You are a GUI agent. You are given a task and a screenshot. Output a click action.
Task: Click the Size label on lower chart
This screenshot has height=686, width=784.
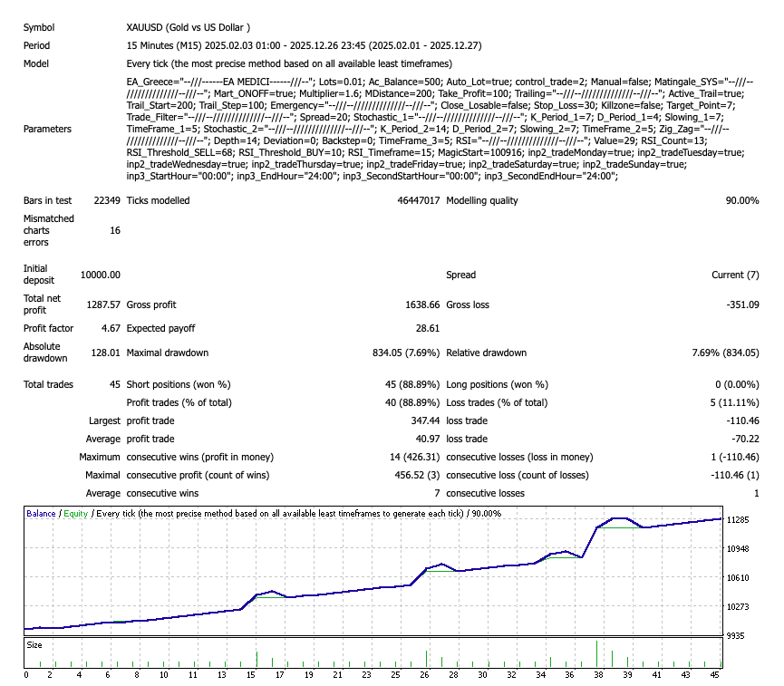(36, 645)
